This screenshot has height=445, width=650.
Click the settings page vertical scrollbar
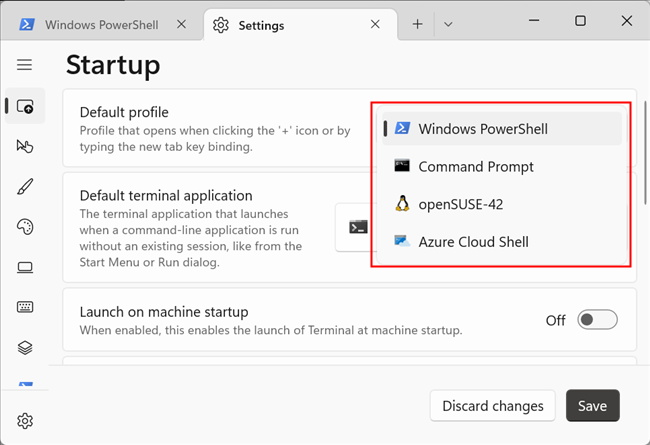coord(645,153)
